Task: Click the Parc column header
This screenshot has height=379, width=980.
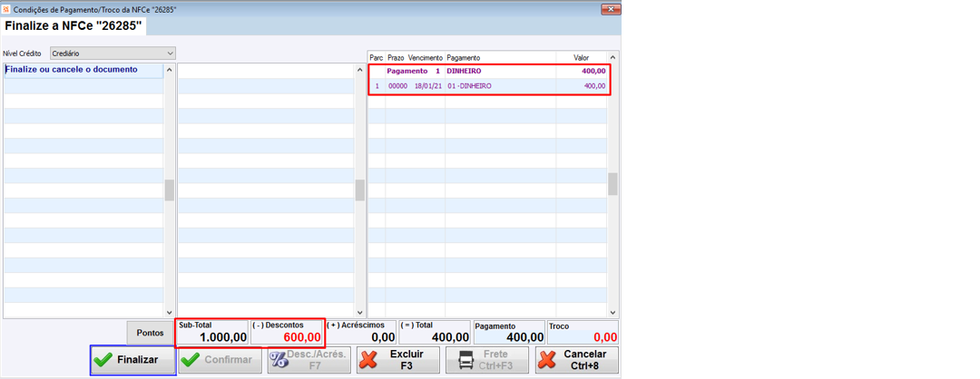Action: click(x=377, y=57)
